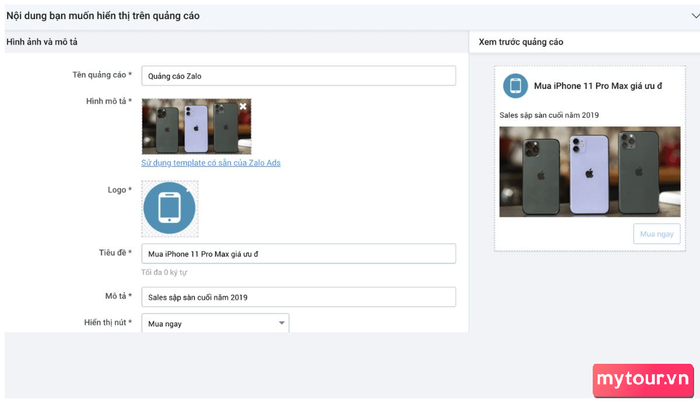Click the 'Logo *' field label

coord(120,190)
